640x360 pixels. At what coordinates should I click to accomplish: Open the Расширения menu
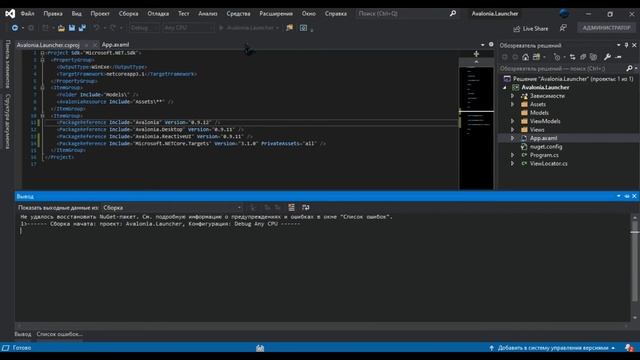276,13
